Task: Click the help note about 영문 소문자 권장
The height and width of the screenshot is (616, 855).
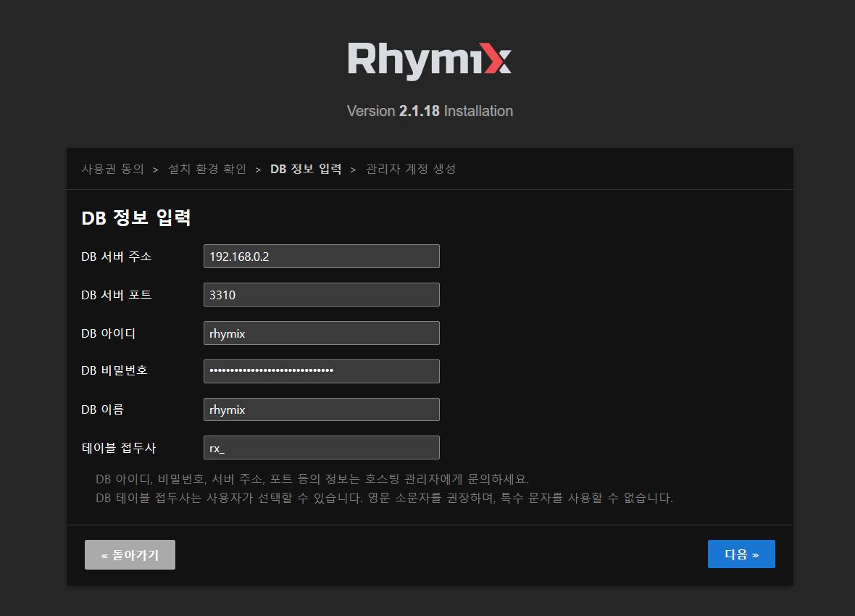Action: click(x=384, y=499)
